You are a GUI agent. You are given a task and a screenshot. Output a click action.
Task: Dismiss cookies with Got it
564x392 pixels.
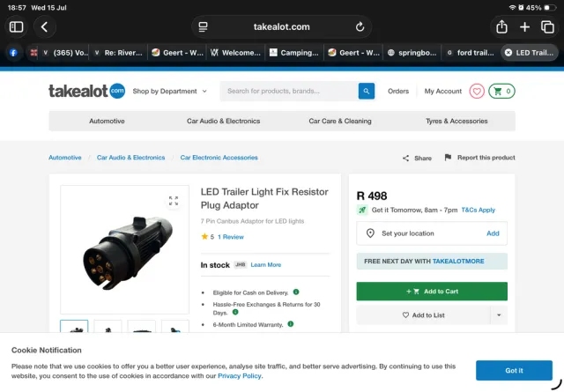click(514, 371)
